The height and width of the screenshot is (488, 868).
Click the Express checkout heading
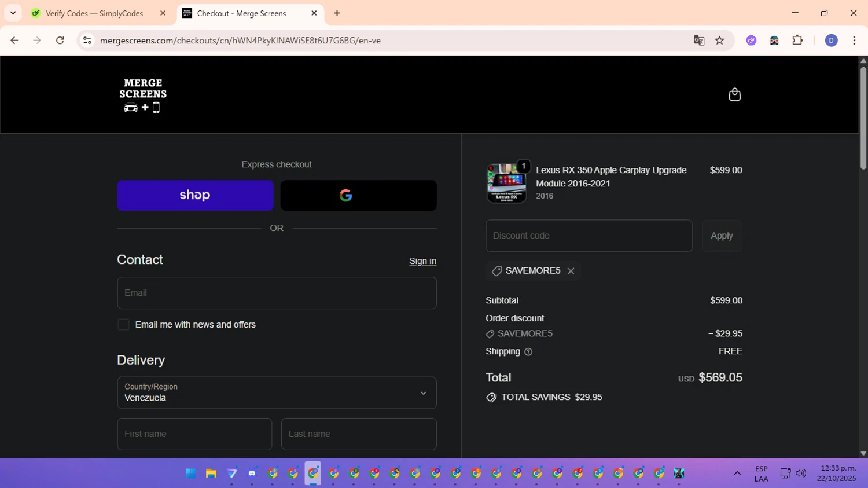[x=277, y=164]
